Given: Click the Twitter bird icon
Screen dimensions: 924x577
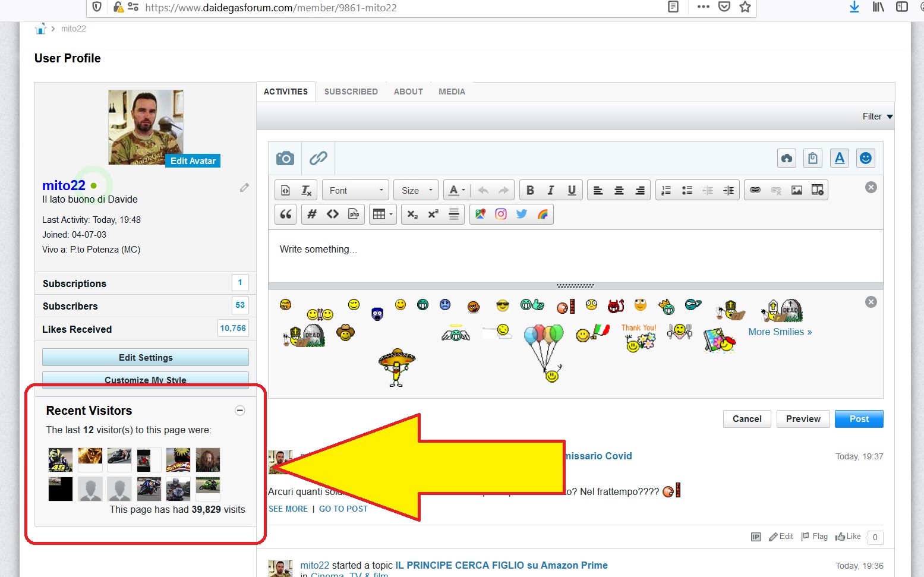Looking at the screenshot, I should click(522, 214).
